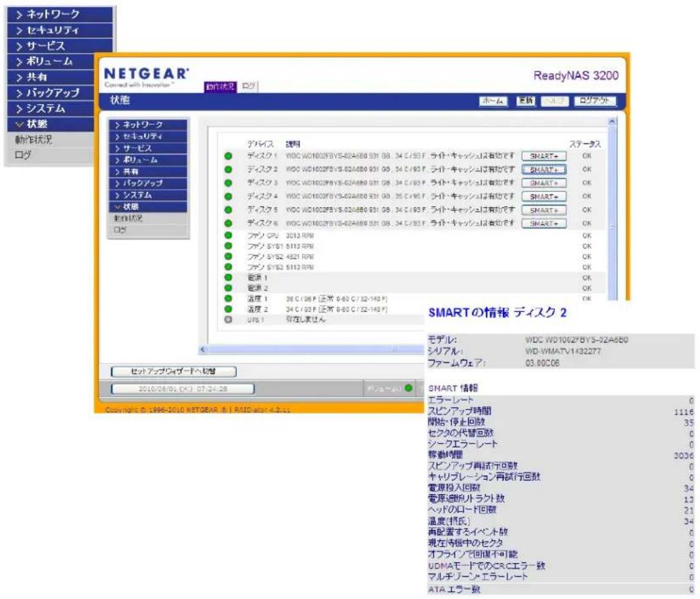
Task: Collapse 状態 in the ReadyNAS window menu
Action: point(148,207)
